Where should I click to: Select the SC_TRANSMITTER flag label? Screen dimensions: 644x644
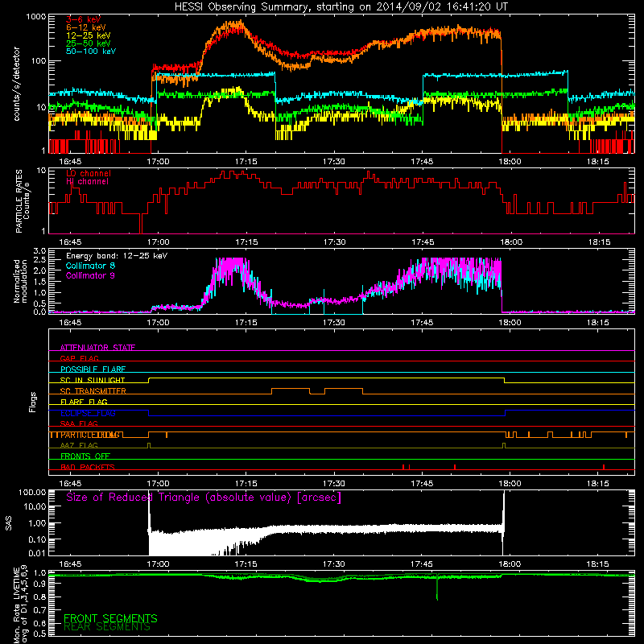coord(93,391)
